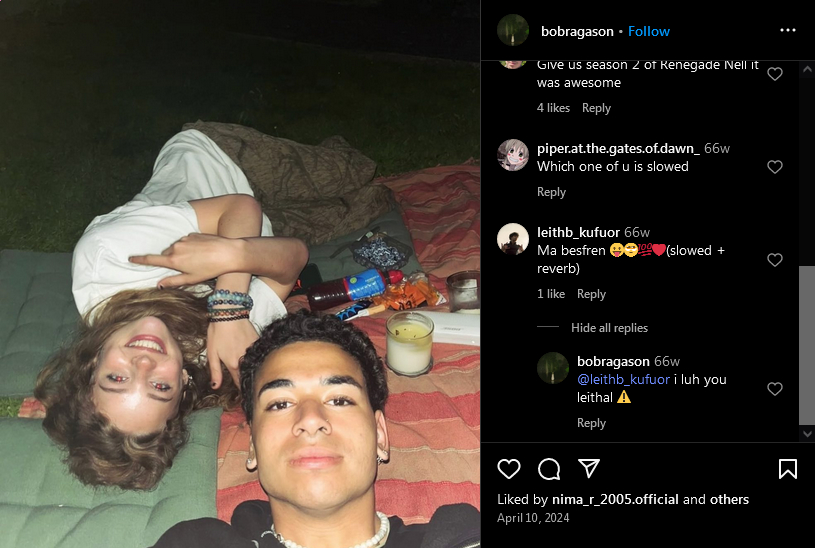Collapse thread with Hide all replies

[609, 328]
